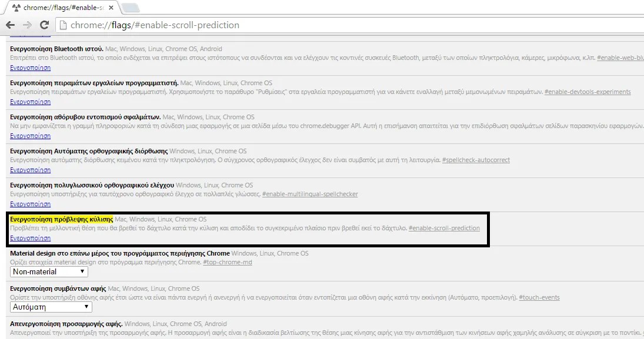Click title Ενεργοποίηση πολυγλωσσικού ορθογραφικού ελέγχου

pos(92,185)
